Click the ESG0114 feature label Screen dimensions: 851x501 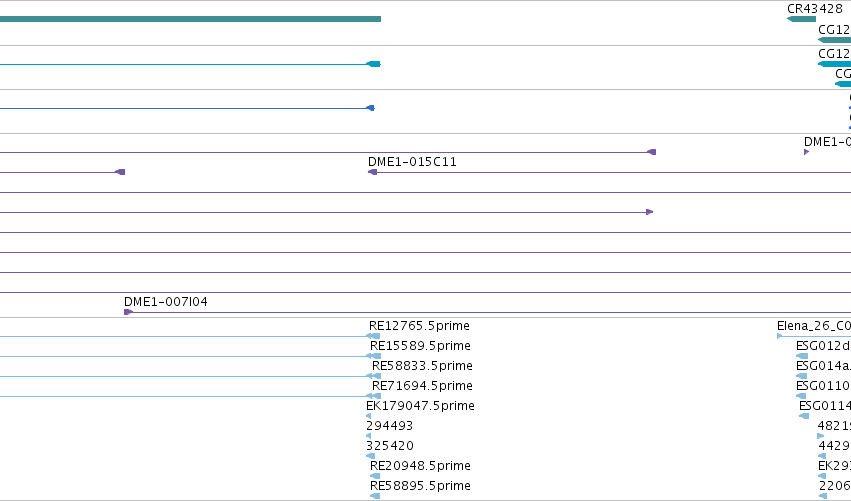click(824, 406)
